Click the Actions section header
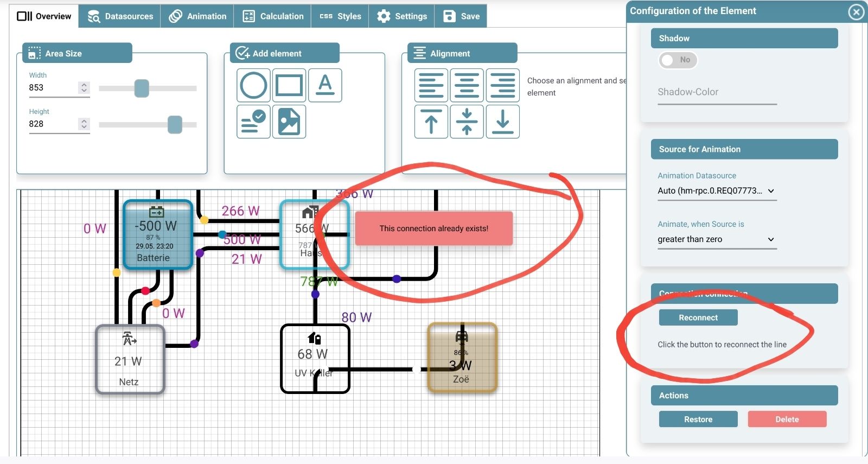 coord(744,396)
